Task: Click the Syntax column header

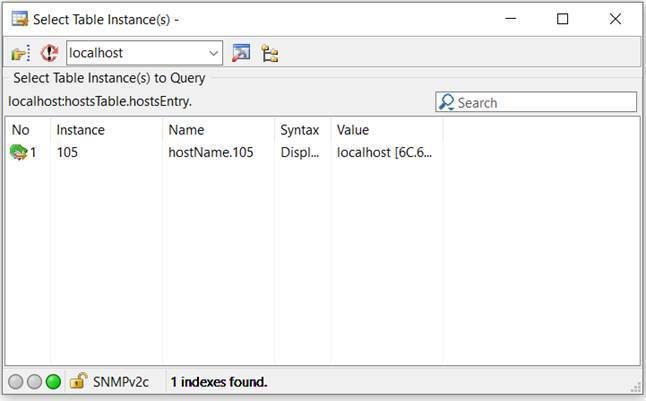Action: tap(300, 130)
